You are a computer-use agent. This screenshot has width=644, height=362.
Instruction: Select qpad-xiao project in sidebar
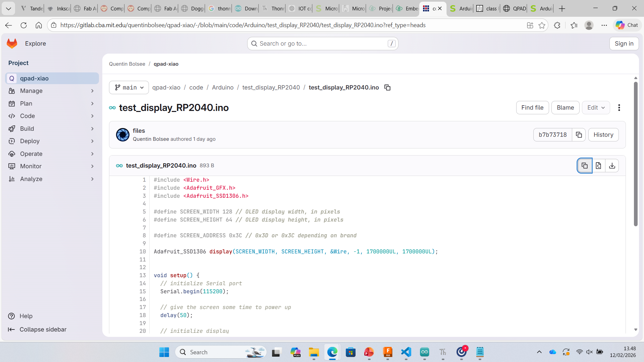click(52, 78)
